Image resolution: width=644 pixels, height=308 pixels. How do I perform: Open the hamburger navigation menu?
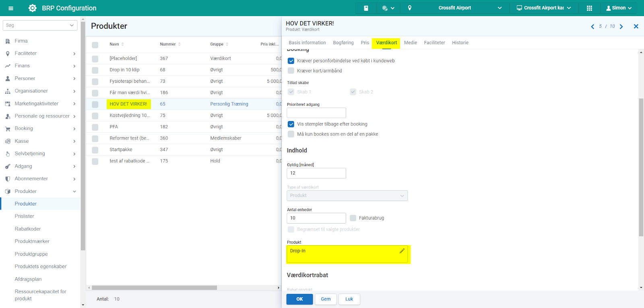click(x=11, y=8)
